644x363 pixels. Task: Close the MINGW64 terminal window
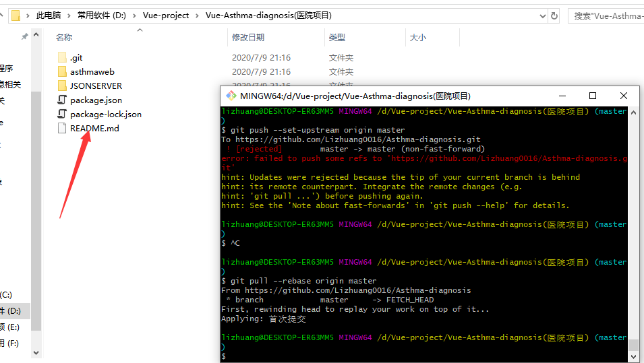(624, 96)
